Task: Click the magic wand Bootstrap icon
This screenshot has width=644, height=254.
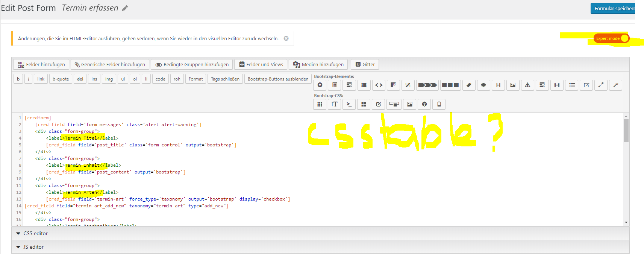Action: coord(615,85)
